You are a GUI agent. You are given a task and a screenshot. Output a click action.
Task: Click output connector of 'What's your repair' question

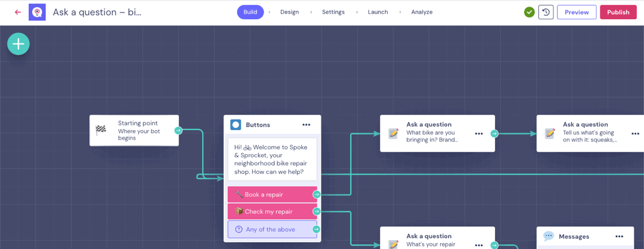point(494,245)
